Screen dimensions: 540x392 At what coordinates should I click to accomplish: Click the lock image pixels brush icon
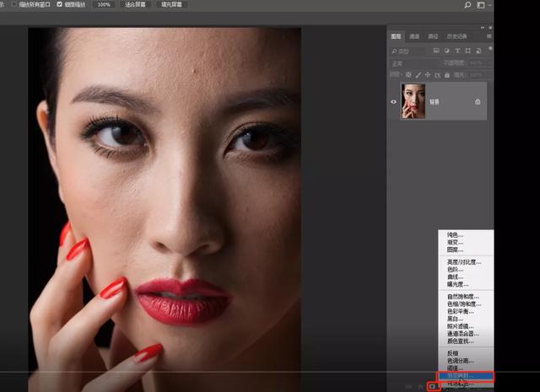418,75
